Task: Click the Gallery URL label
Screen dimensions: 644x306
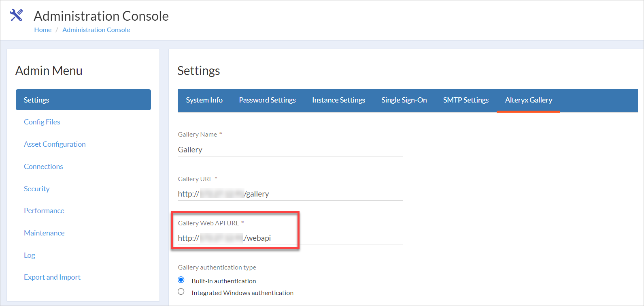Action: click(x=195, y=179)
